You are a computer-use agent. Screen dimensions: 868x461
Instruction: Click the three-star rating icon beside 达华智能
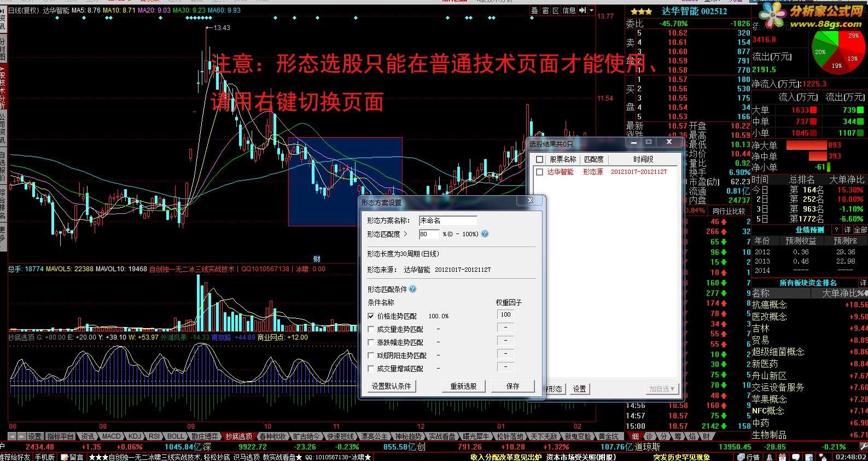(x=641, y=11)
